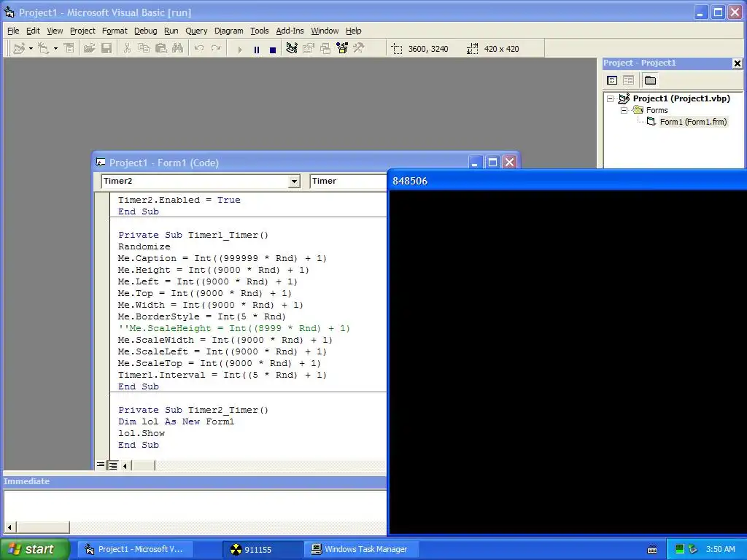Screen dimensions: 747x560
Task: Click the Open Project folder icon
Action: coord(89,48)
